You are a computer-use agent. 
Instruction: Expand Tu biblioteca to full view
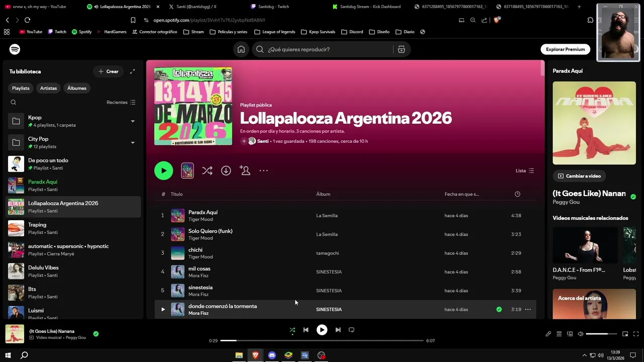point(132,71)
